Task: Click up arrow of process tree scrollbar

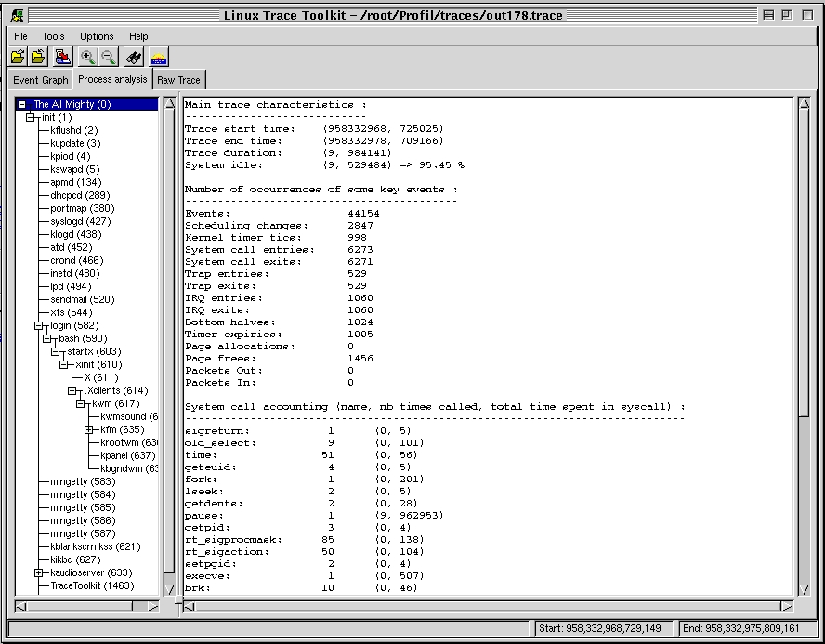Action: 169,104
